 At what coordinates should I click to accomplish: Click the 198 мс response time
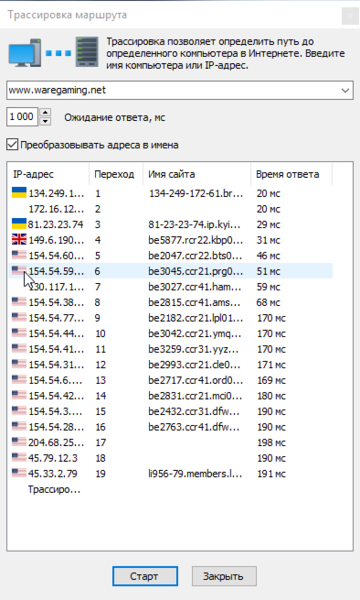(x=271, y=443)
